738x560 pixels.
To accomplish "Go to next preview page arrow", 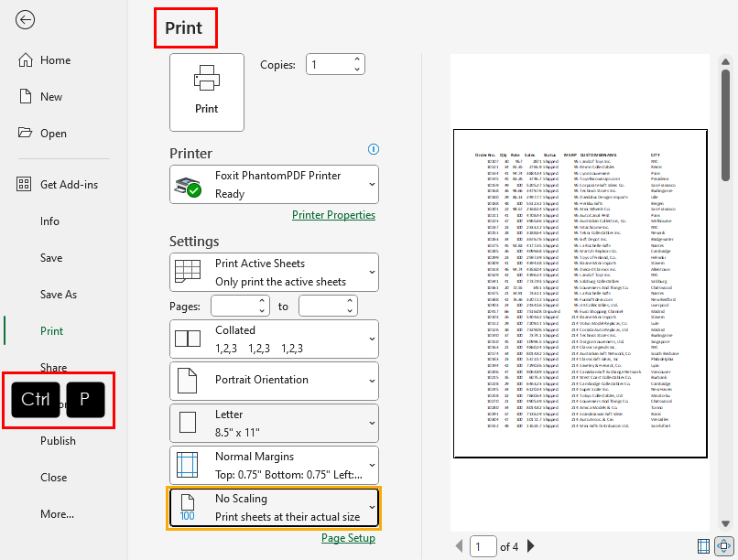I will (531, 546).
